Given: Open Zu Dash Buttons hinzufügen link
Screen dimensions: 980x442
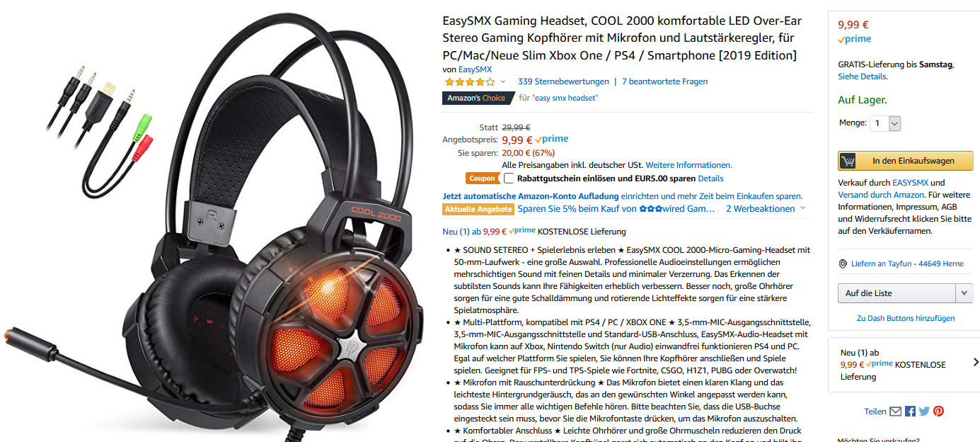Looking at the screenshot, I should coord(906,318).
